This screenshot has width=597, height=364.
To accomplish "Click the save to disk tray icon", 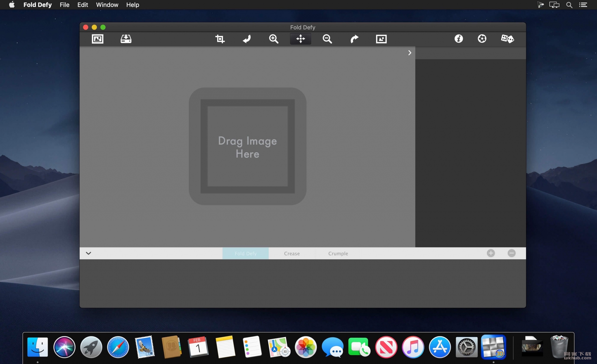I will click(x=126, y=39).
